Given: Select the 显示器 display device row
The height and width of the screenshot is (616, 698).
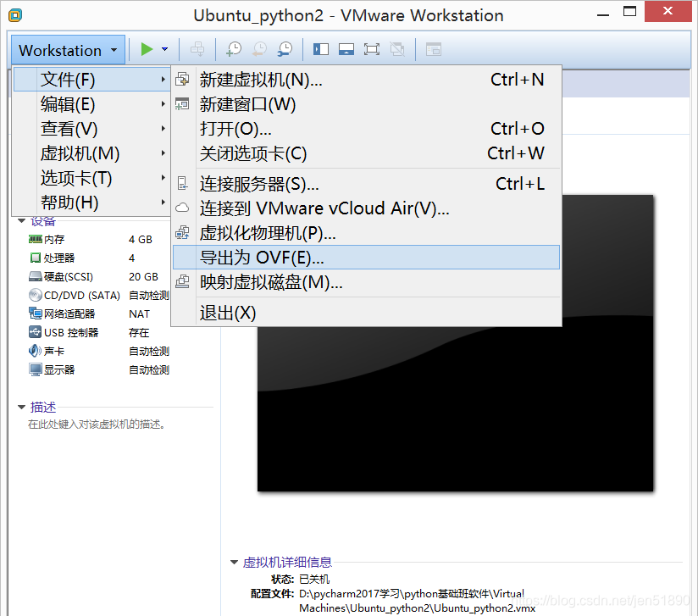Looking at the screenshot, I should pos(99,369).
